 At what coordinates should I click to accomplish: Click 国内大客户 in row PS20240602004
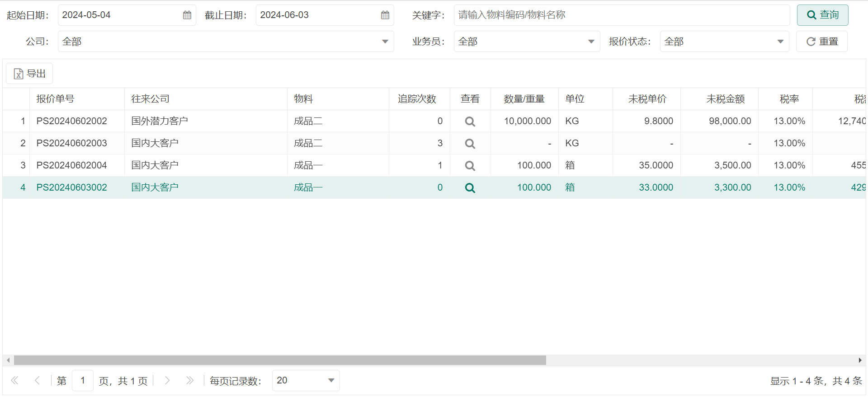[x=155, y=165]
